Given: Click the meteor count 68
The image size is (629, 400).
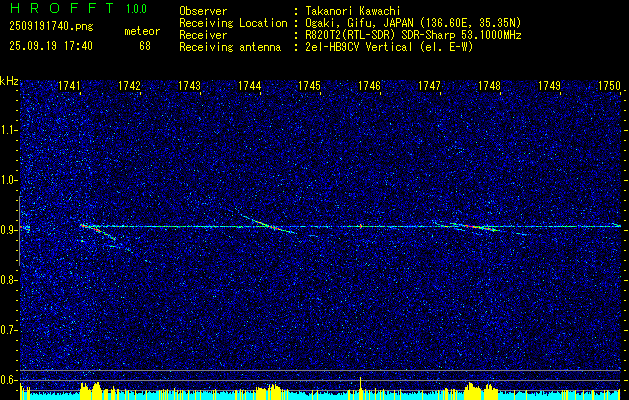Looking at the screenshot, I should point(145,46).
